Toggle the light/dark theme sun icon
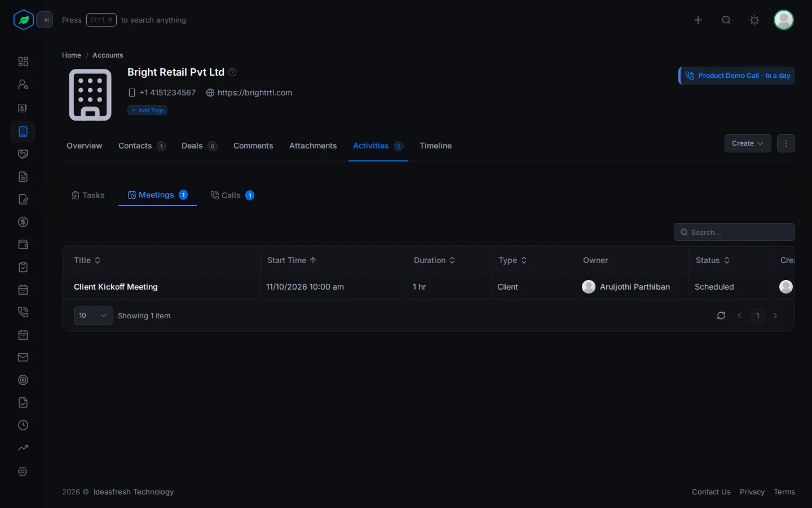 pos(754,20)
